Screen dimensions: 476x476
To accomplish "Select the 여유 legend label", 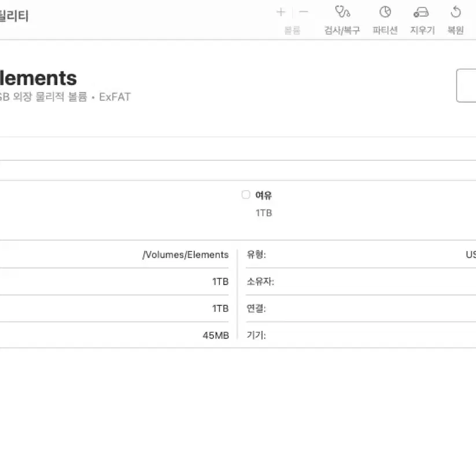I will pyautogui.click(x=264, y=195).
